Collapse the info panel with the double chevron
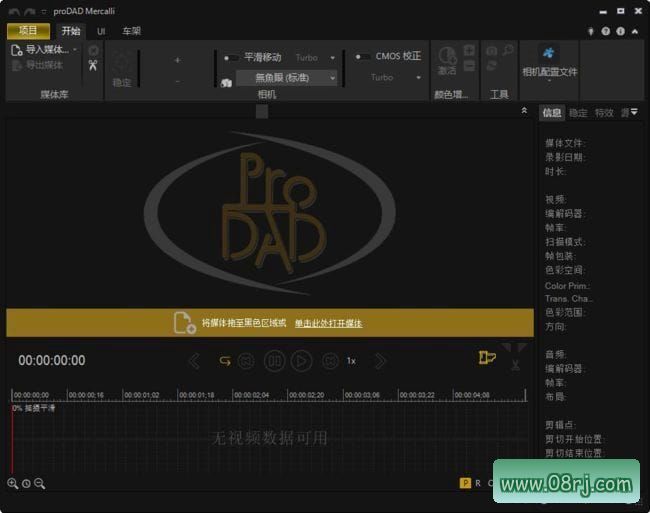Screen dimensions: 650x513 pos(524,111)
